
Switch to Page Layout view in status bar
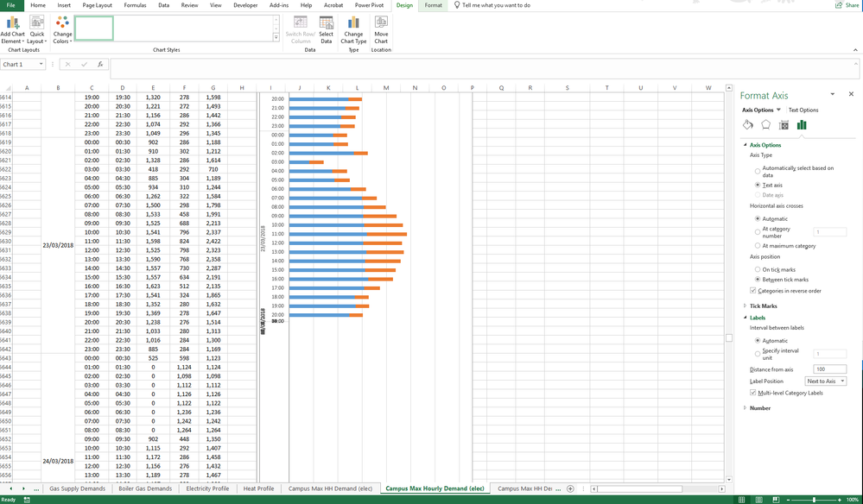[759, 500]
